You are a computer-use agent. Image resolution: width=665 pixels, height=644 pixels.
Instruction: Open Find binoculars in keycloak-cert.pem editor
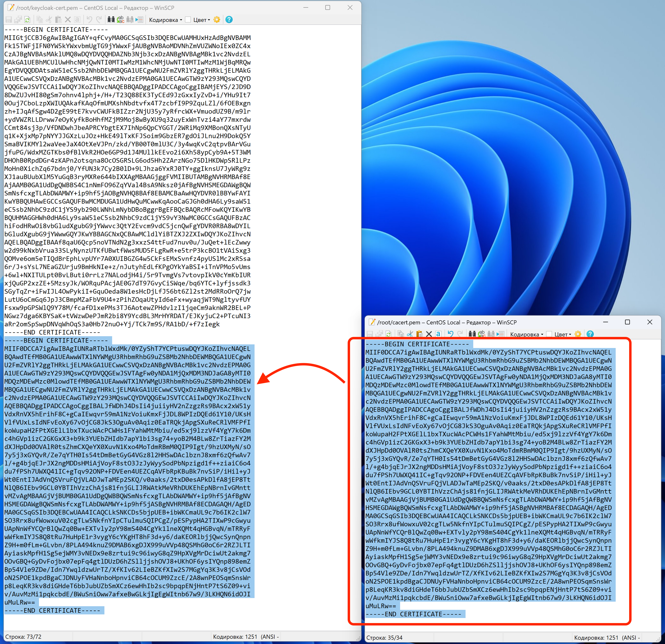[111, 20]
